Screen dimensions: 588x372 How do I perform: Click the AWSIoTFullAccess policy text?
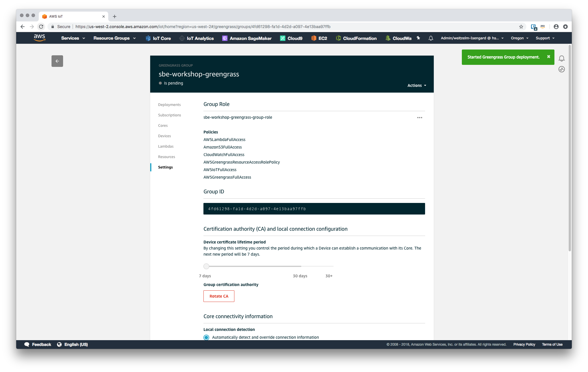[x=220, y=170]
